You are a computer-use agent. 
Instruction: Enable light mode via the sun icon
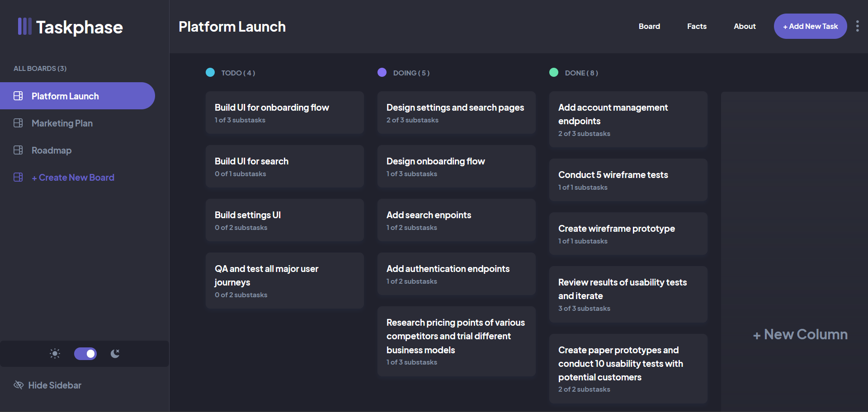pyautogui.click(x=54, y=354)
